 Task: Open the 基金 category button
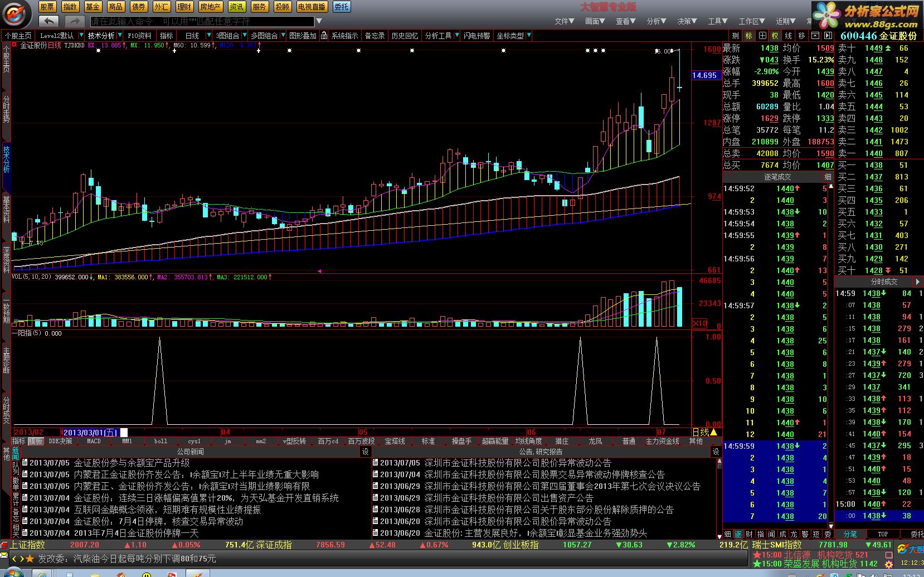pos(93,7)
